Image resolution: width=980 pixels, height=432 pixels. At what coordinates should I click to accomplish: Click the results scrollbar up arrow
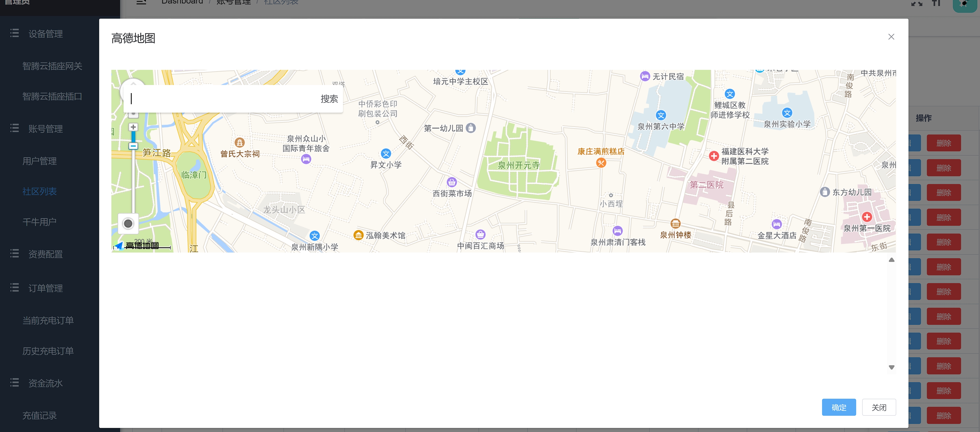[891, 260]
